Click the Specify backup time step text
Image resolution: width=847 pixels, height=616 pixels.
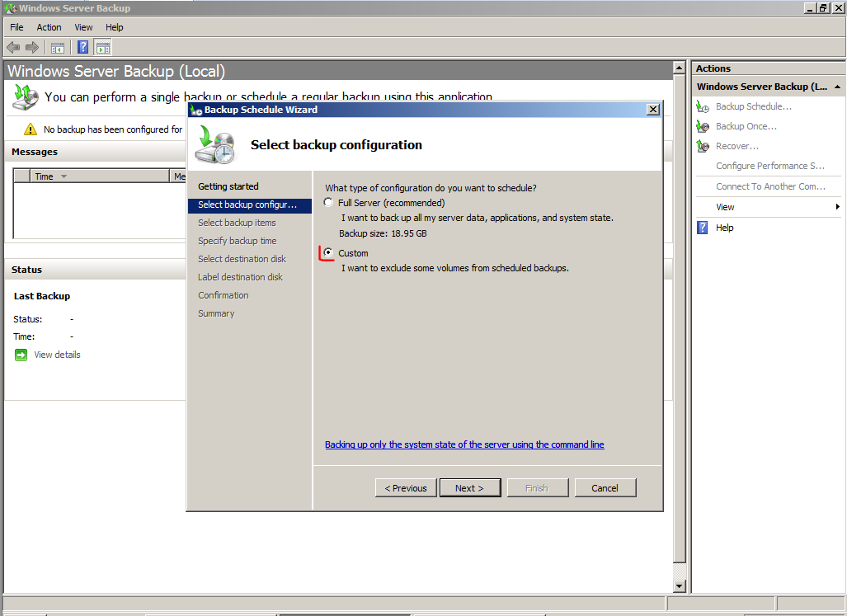pyautogui.click(x=238, y=241)
